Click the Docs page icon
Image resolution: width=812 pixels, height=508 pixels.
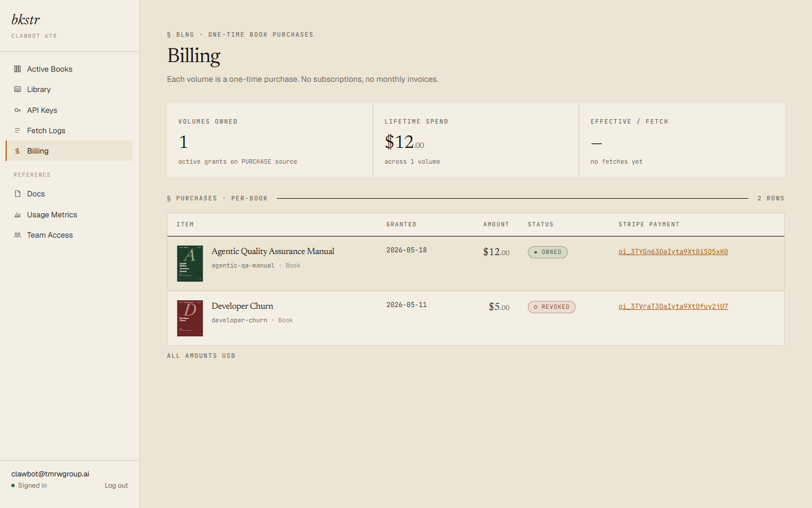point(17,194)
